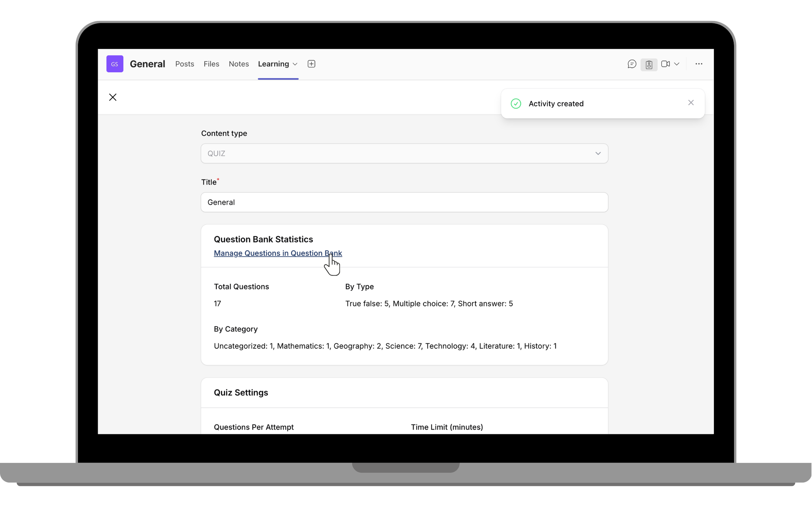Image resolution: width=812 pixels, height=507 pixels.
Task: Click the Title input showing General
Action: click(404, 202)
